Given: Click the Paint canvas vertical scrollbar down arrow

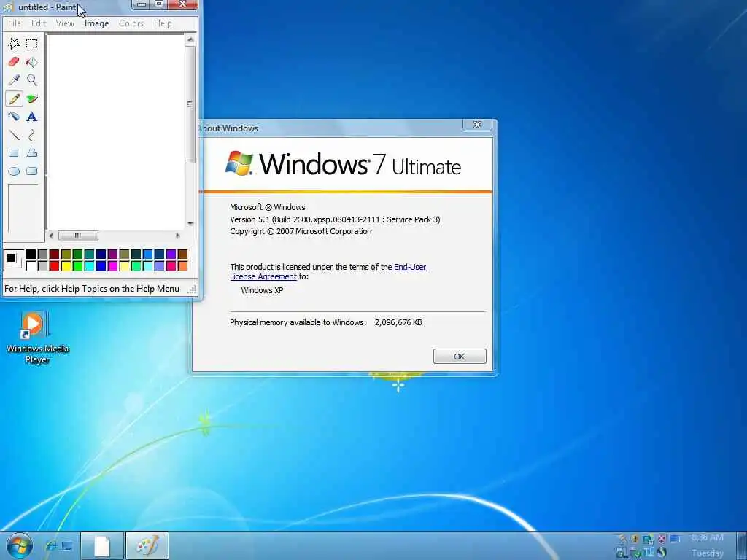Looking at the screenshot, I should (x=190, y=224).
